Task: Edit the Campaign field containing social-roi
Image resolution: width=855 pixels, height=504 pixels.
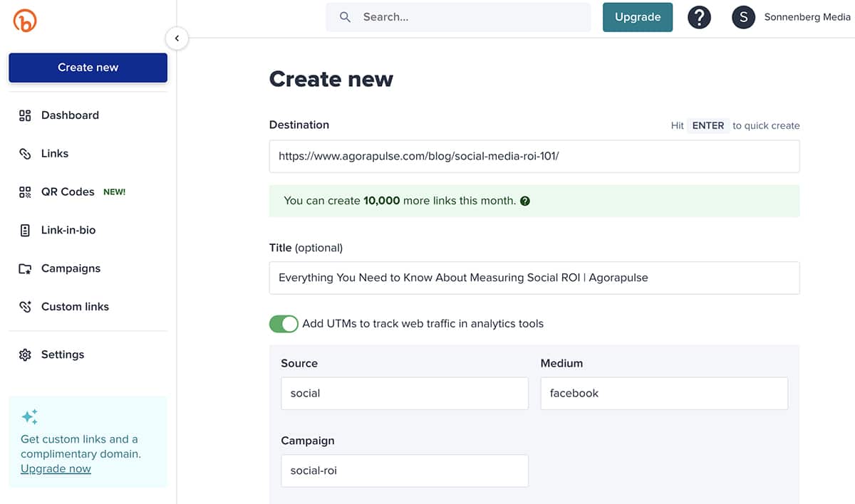Action: [x=405, y=471]
